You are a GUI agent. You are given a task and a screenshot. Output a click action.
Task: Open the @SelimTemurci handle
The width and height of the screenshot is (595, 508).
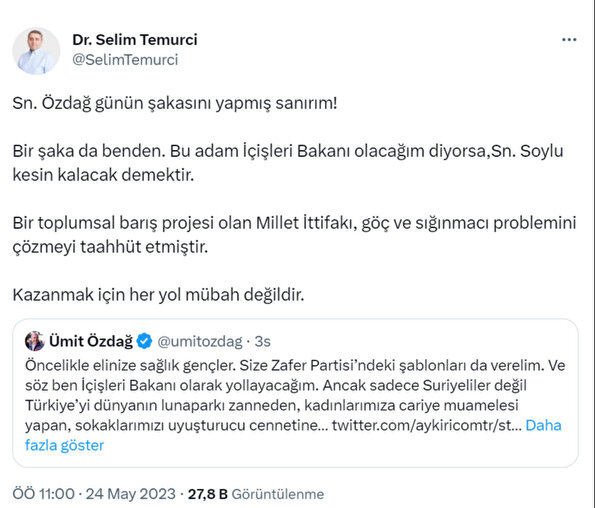click(125, 60)
